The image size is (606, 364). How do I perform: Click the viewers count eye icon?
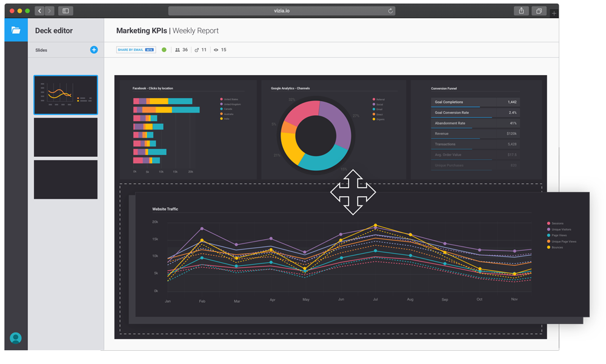click(x=216, y=50)
